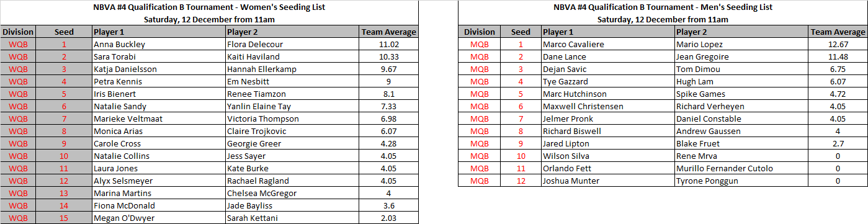This screenshot has width=868, height=224.
Task: Select Megan O'Dwyer cell
Action: click(x=158, y=218)
